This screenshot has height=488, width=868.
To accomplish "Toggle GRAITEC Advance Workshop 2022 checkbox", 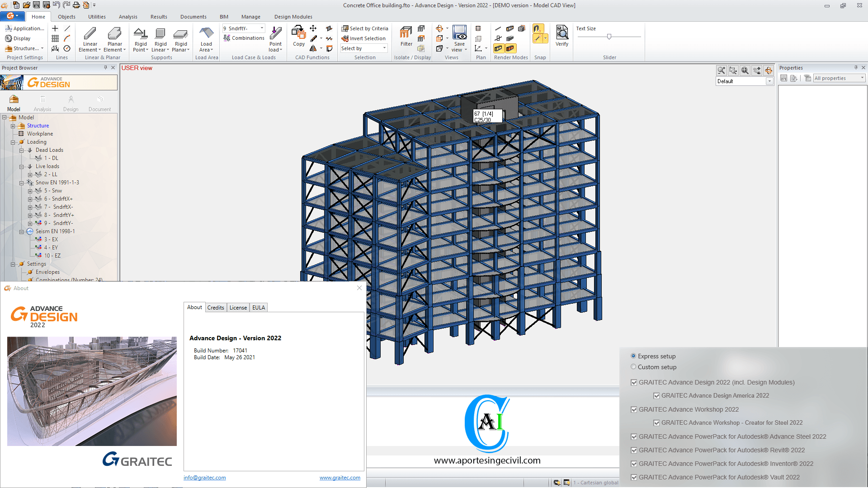I will pos(633,409).
